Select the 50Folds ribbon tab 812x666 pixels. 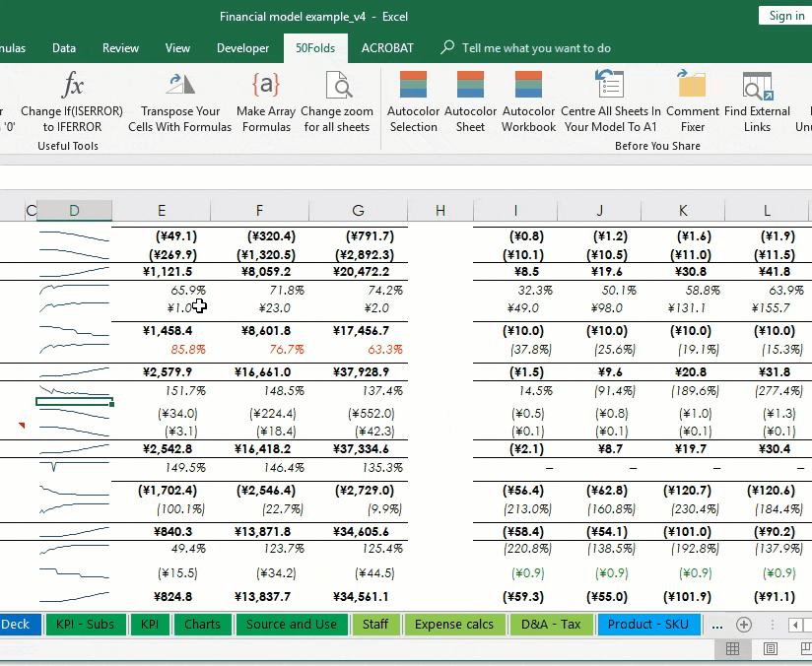315,48
